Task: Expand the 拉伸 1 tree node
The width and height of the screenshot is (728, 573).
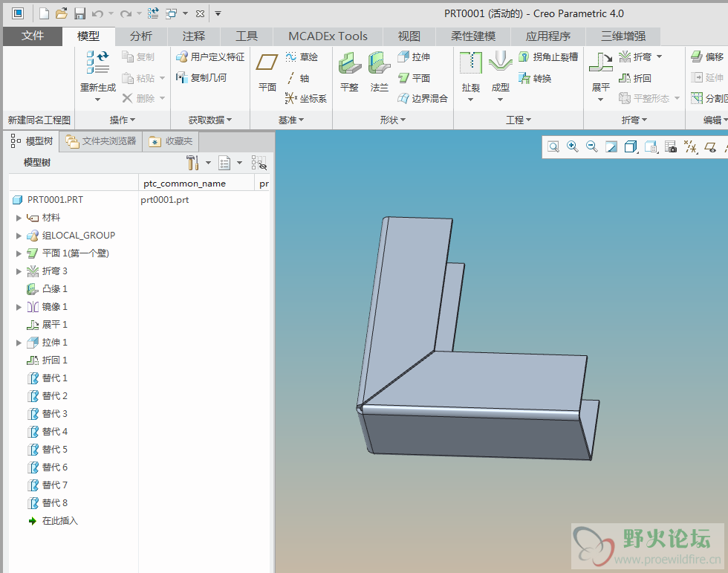Action: tap(19, 343)
